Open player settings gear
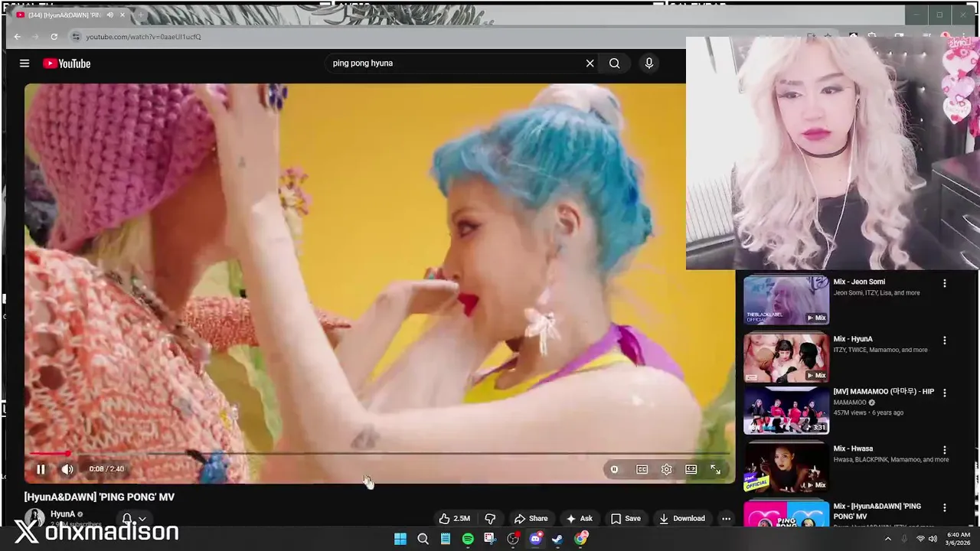980x551 pixels. [666, 469]
